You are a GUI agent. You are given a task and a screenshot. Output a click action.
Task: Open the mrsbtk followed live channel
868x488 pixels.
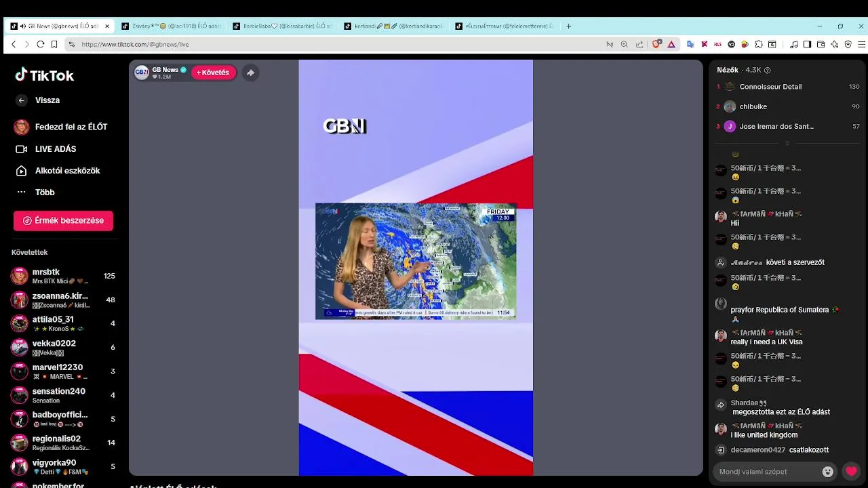click(63, 276)
